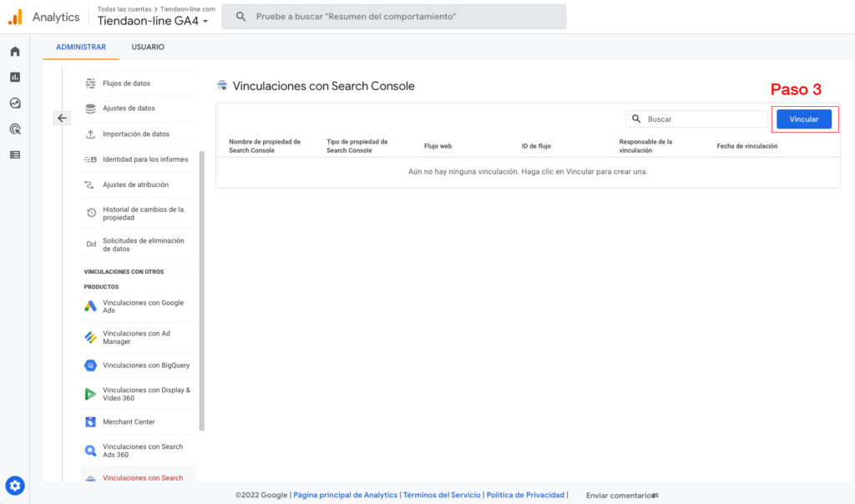
Task: Click the Google Analytics logo
Action: (15, 17)
